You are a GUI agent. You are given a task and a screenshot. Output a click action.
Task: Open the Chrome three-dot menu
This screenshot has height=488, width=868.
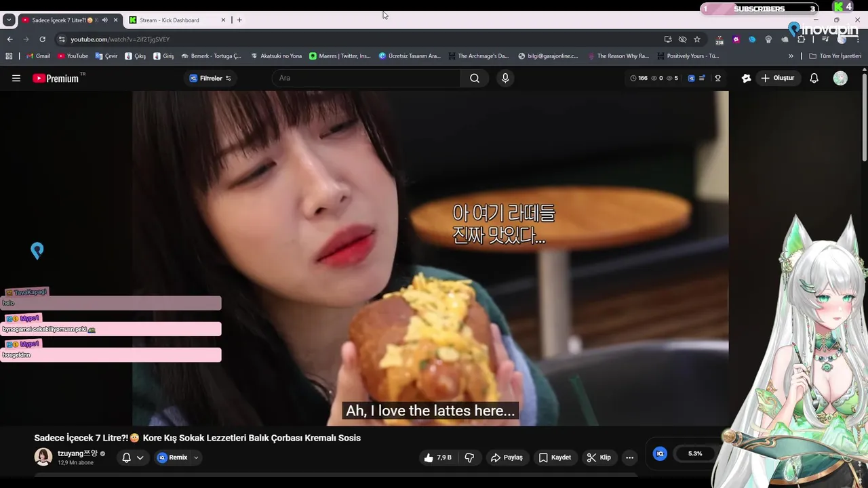[x=857, y=39]
